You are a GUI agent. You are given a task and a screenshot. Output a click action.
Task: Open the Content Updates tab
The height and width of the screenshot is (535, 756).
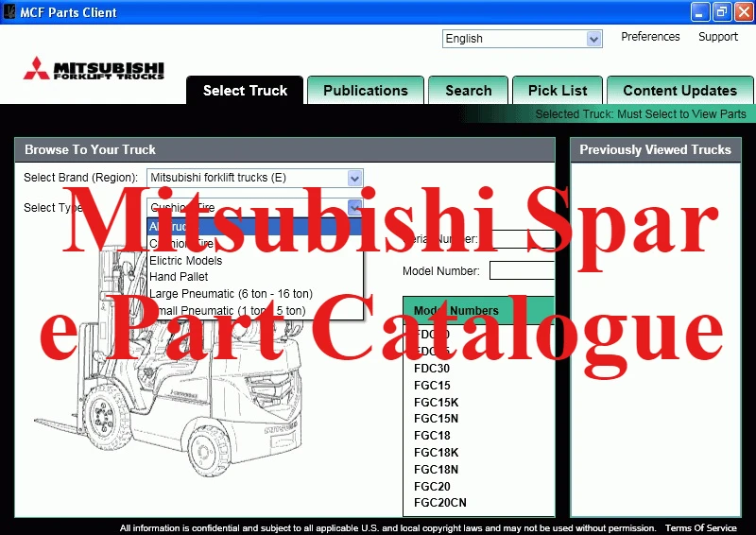tap(679, 90)
